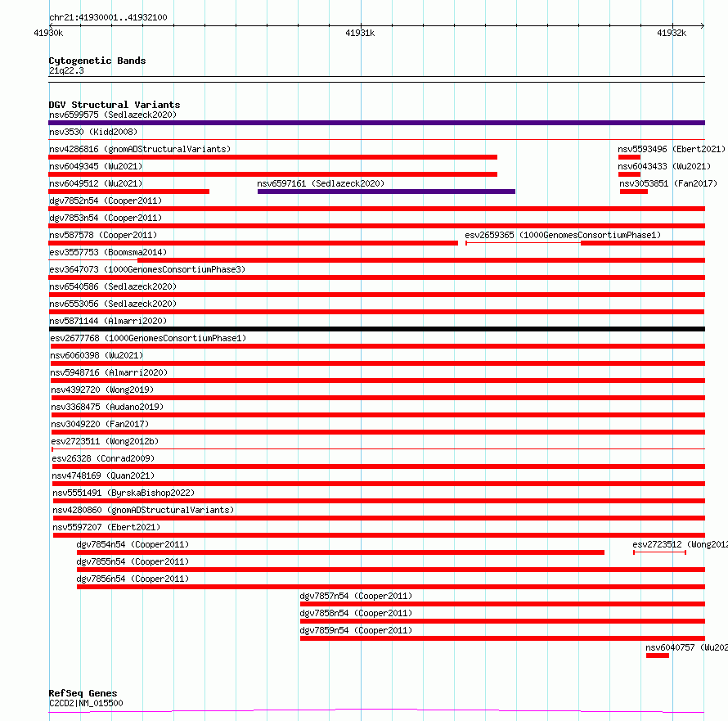Click nsv6540586 (Sedlazeck2020) label

[x=113, y=286]
